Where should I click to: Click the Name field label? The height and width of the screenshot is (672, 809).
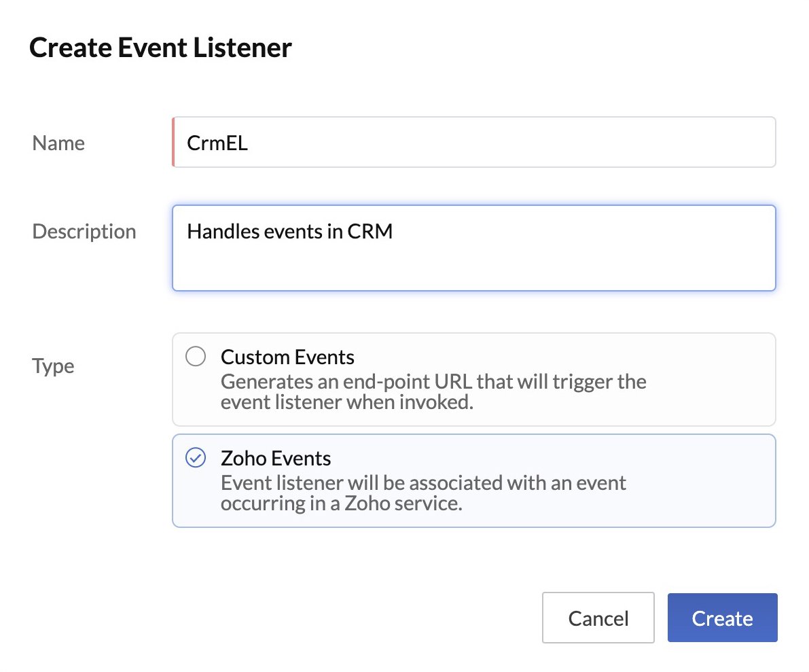coord(58,143)
